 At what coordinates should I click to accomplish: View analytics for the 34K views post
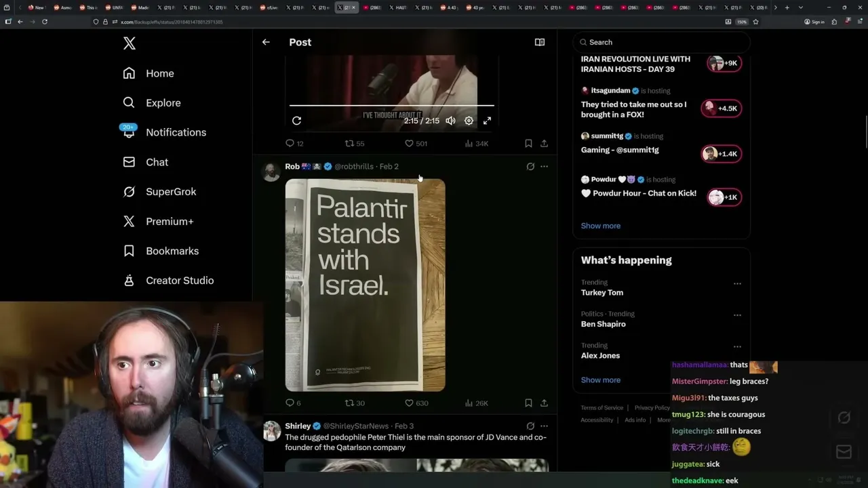click(476, 144)
